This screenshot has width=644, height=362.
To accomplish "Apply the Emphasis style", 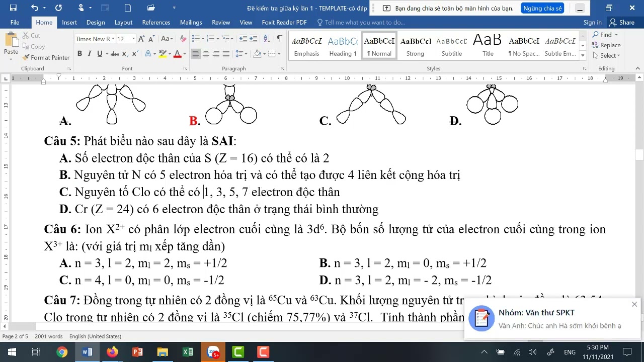I will point(307,46).
